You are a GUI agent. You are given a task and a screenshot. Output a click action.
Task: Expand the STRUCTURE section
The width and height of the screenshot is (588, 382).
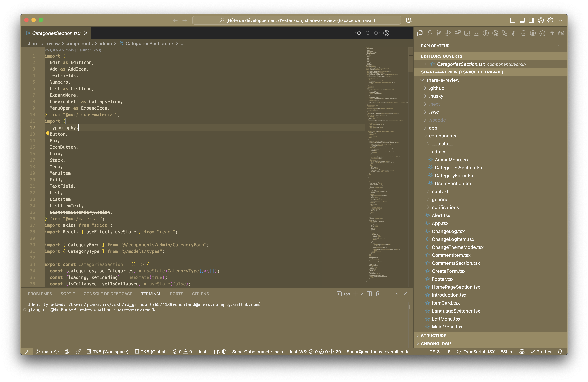pyautogui.click(x=433, y=336)
